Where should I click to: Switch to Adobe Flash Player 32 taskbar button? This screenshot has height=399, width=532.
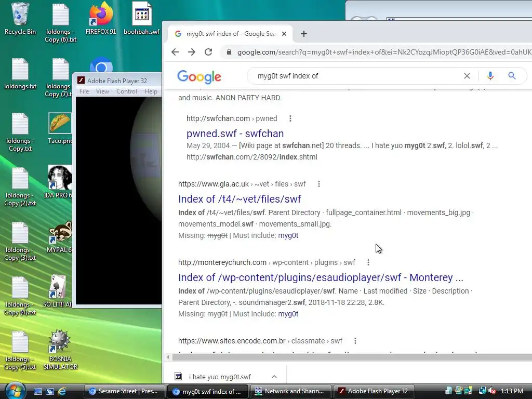[374, 391]
